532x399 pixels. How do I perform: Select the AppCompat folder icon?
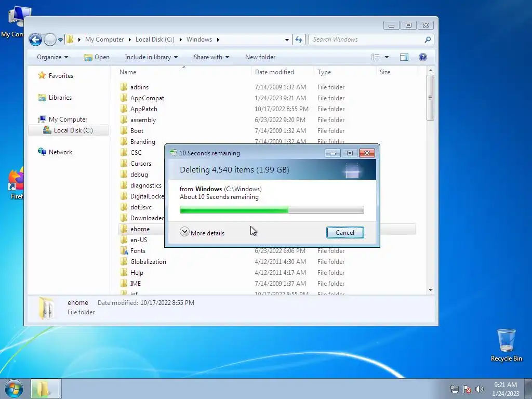point(124,98)
